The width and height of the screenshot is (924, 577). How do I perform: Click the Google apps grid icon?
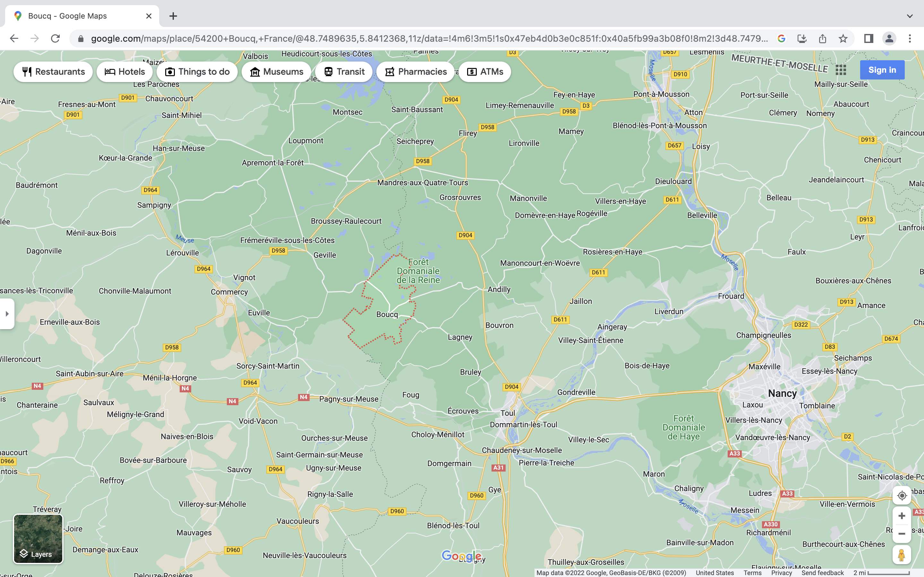(841, 70)
